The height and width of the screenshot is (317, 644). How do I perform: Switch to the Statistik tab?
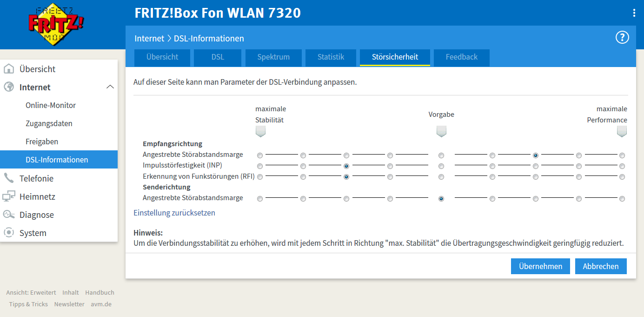(x=331, y=57)
